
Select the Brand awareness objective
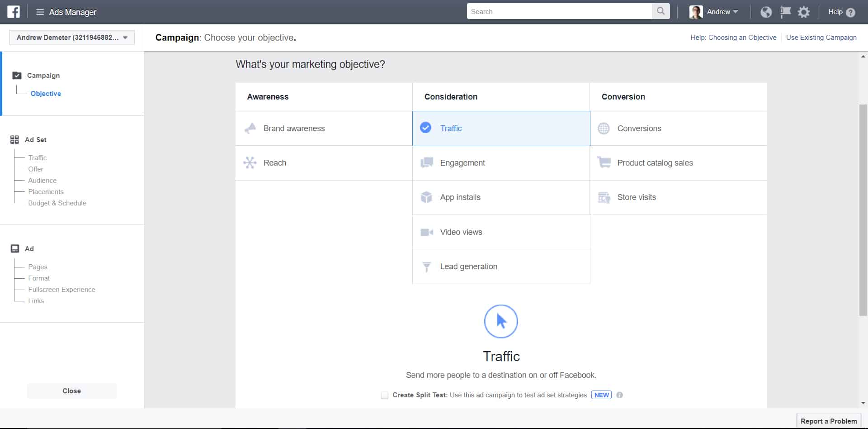coord(324,129)
